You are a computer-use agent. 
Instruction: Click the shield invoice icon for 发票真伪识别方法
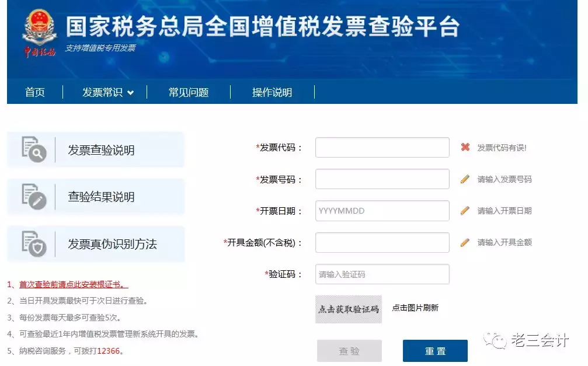click(x=32, y=243)
